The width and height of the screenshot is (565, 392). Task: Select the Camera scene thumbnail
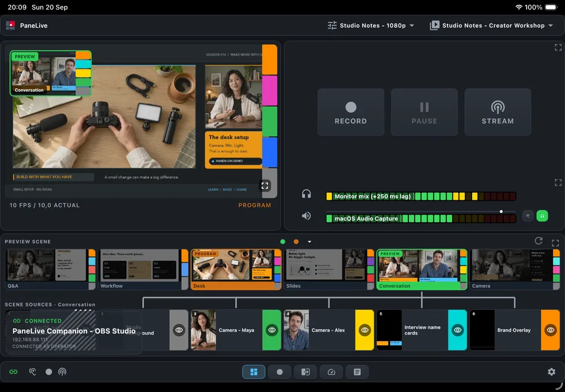point(515,270)
